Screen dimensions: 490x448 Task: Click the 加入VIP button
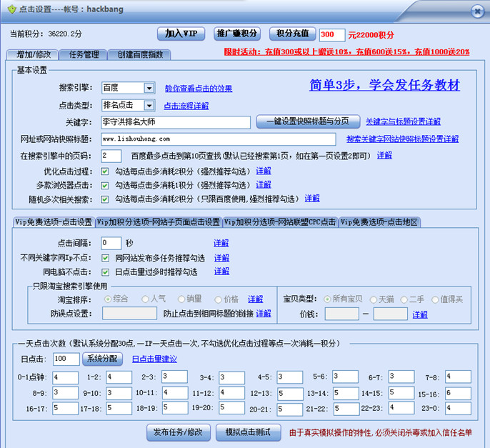coord(181,34)
